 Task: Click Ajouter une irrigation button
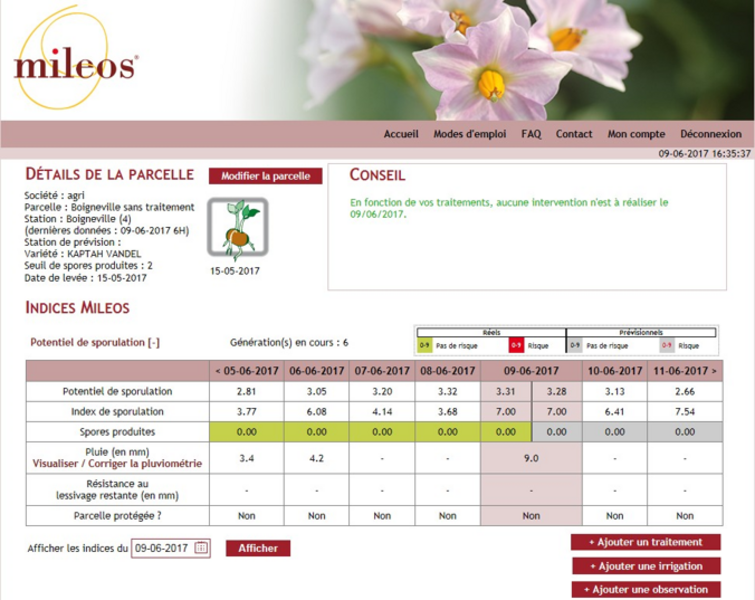pos(644,566)
